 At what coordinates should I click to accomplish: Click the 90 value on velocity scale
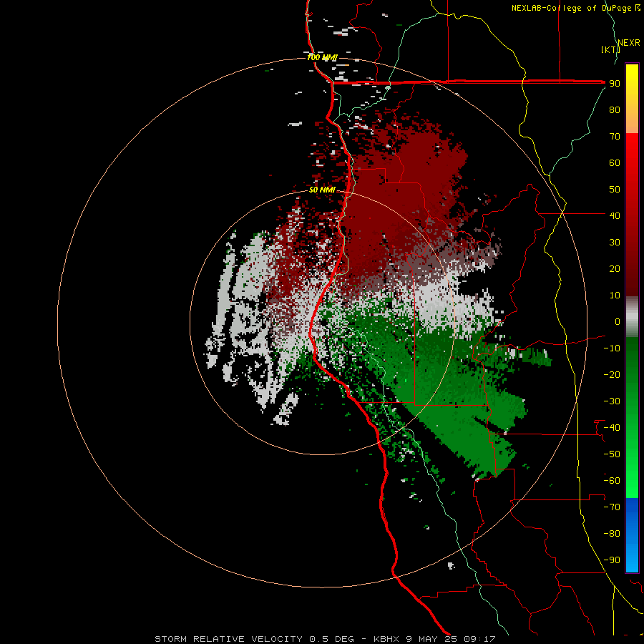[x=615, y=84]
